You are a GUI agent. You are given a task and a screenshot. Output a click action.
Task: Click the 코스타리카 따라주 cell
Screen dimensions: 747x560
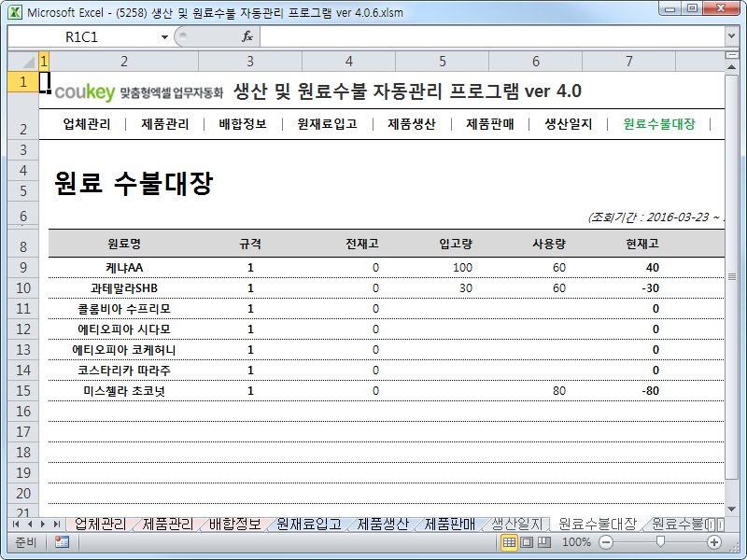click(x=124, y=371)
